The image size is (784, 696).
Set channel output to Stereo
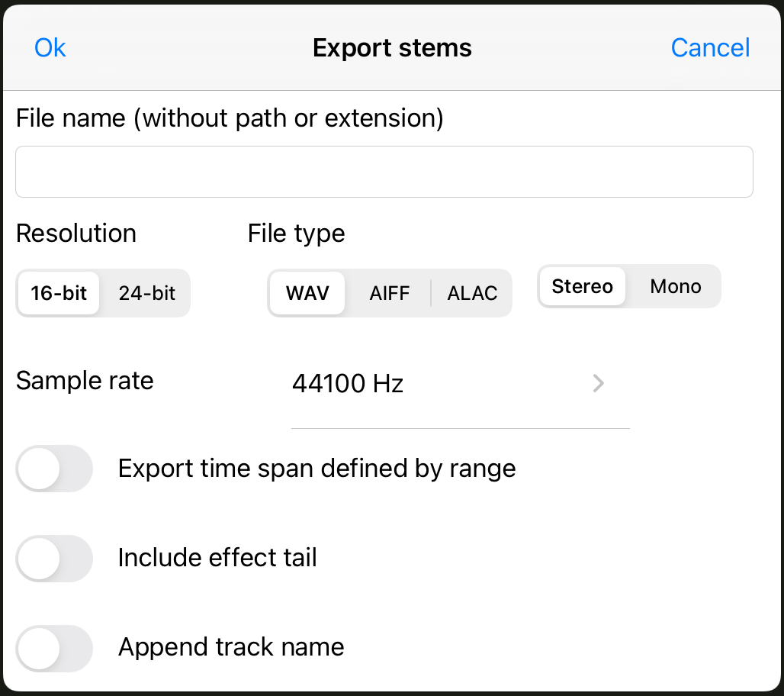[x=583, y=287]
